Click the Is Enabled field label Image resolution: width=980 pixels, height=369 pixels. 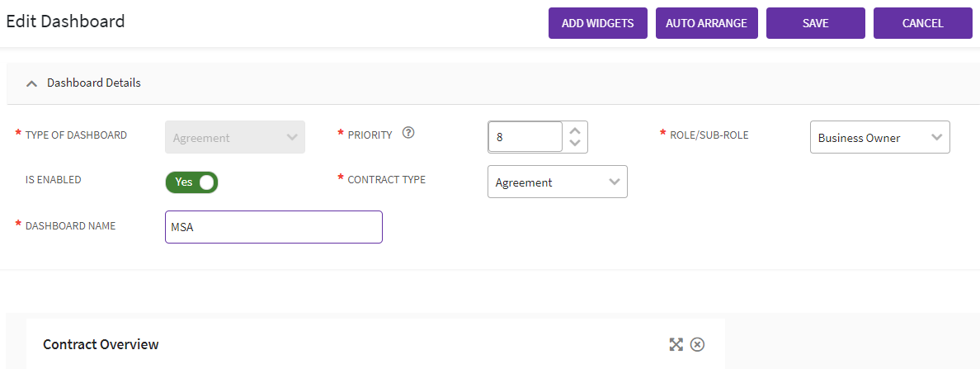tap(54, 179)
